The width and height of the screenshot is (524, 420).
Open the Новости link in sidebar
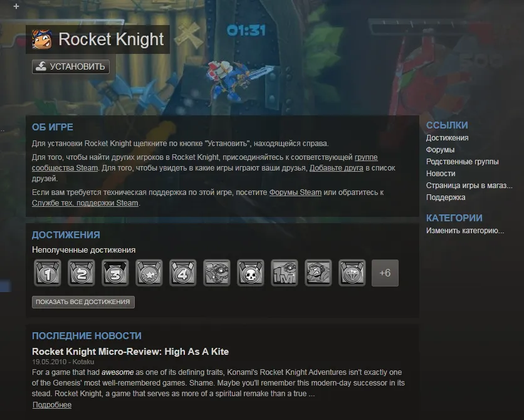pos(441,174)
